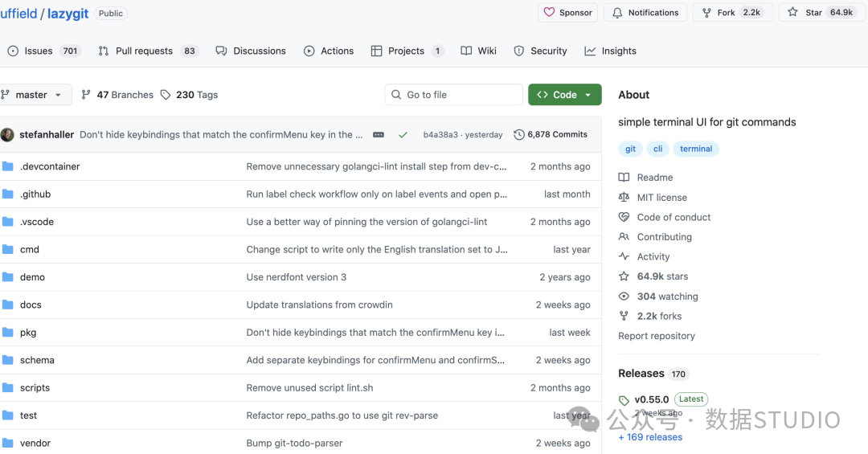The width and height of the screenshot is (868, 454).
Task: Open stefanhaller username link
Action: point(47,134)
